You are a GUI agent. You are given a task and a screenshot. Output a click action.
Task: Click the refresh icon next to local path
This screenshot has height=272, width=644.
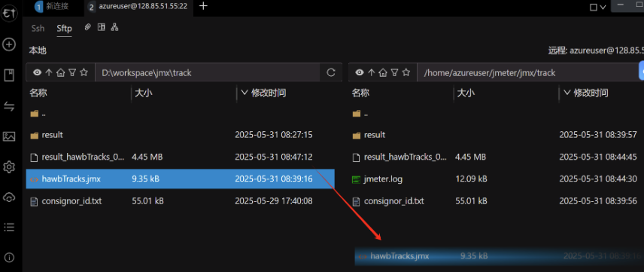click(330, 73)
